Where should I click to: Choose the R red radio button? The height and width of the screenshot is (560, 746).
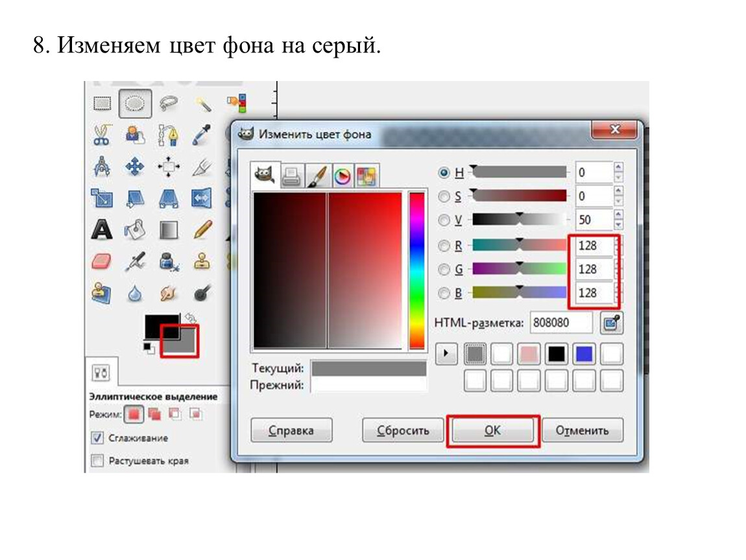[444, 245]
